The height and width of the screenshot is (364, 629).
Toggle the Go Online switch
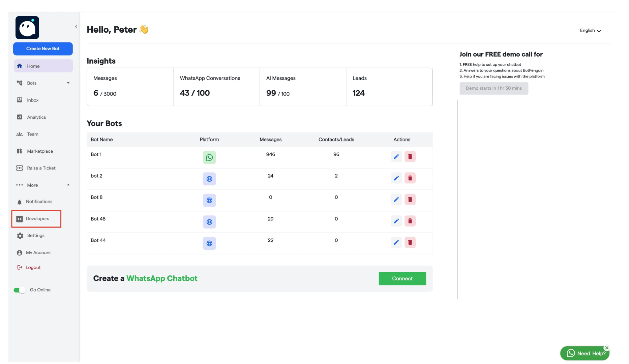click(20, 290)
